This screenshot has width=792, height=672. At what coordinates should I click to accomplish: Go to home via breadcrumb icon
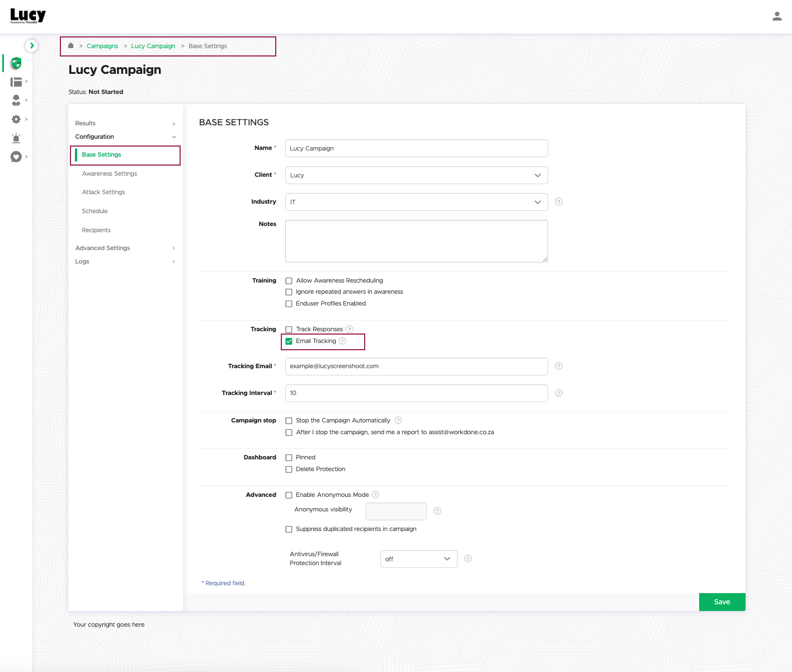(x=71, y=46)
